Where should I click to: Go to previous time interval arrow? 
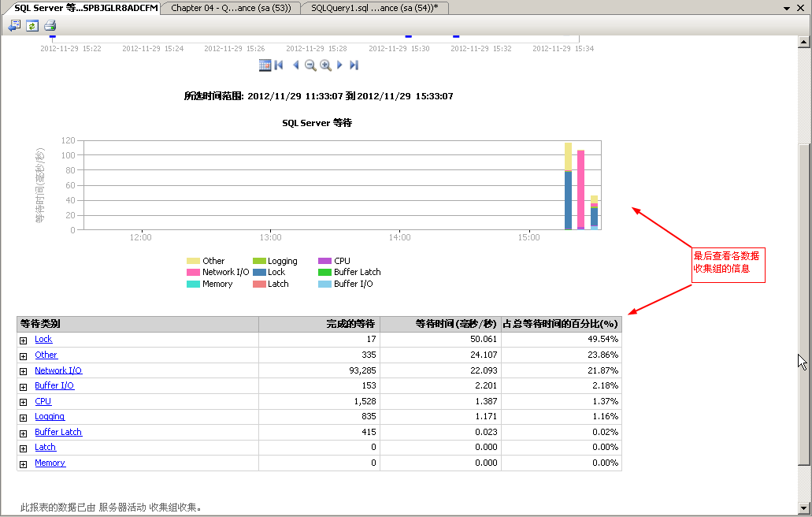click(x=295, y=65)
